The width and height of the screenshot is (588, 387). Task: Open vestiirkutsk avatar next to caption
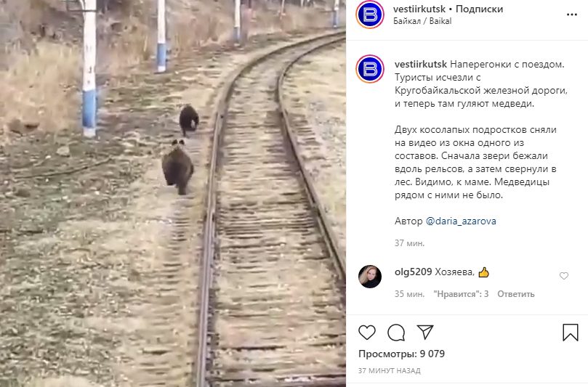click(370, 69)
